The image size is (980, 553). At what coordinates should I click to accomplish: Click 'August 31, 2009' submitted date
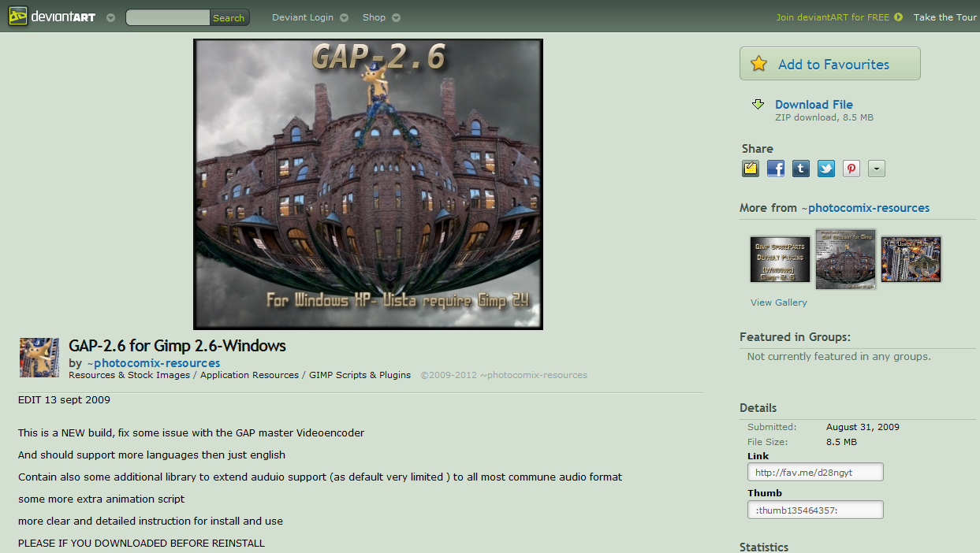tap(863, 427)
